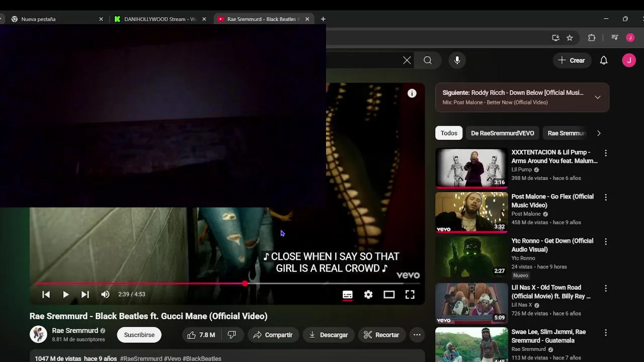The height and width of the screenshot is (362, 644).
Task: Open YouTube notifications bell
Action: pos(604,60)
